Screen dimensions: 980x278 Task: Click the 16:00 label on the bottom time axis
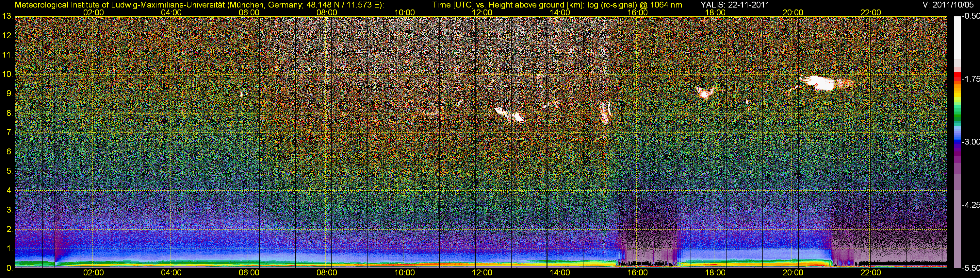638,273
